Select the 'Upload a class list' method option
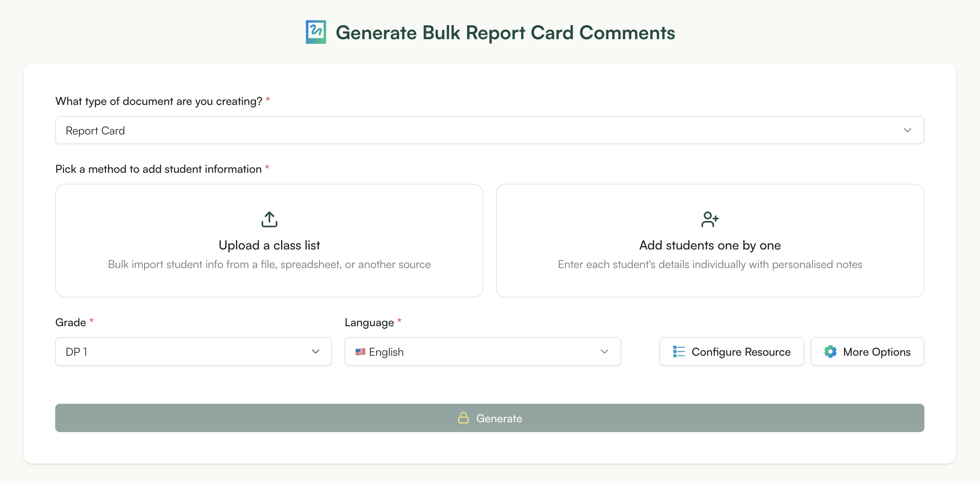This screenshot has height=483, width=980. [x=269, y=241]
